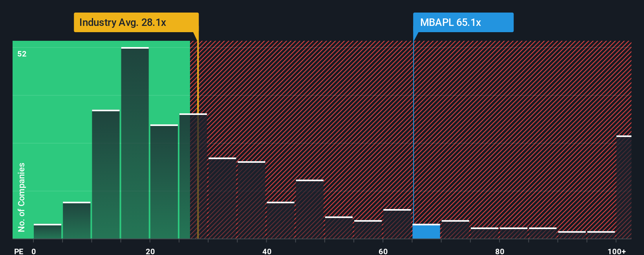Click the highlighted blue MBAPL bar
The image size is (644, 255).
(x=426, y=231)
